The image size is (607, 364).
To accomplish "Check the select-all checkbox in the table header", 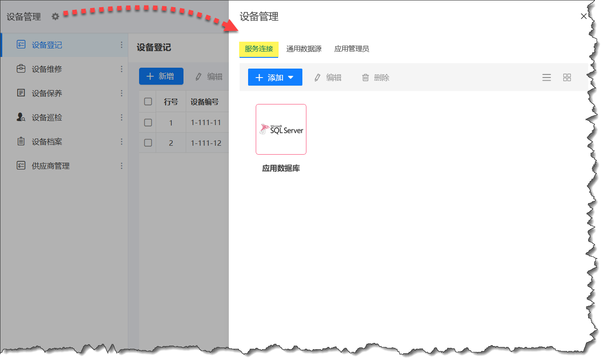I will point(148,101).
